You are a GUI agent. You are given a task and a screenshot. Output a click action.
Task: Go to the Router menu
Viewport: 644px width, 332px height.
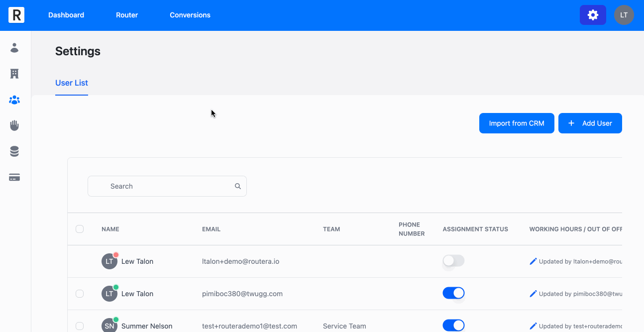[x=127, y=15]
